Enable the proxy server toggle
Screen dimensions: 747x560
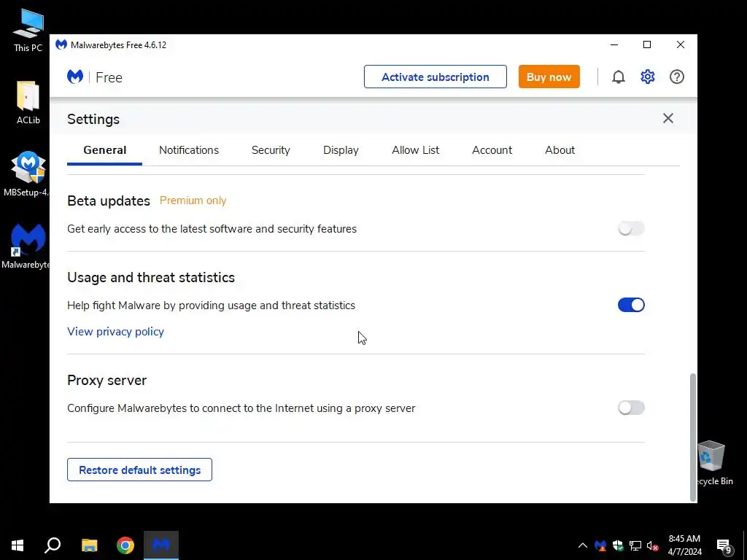pos(631,408)
